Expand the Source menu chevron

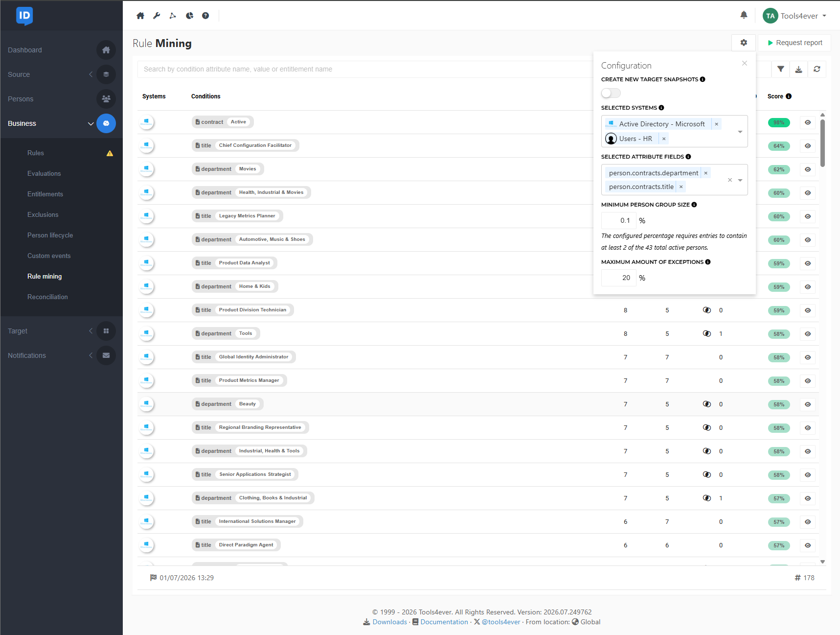click(x=91, y=74)
